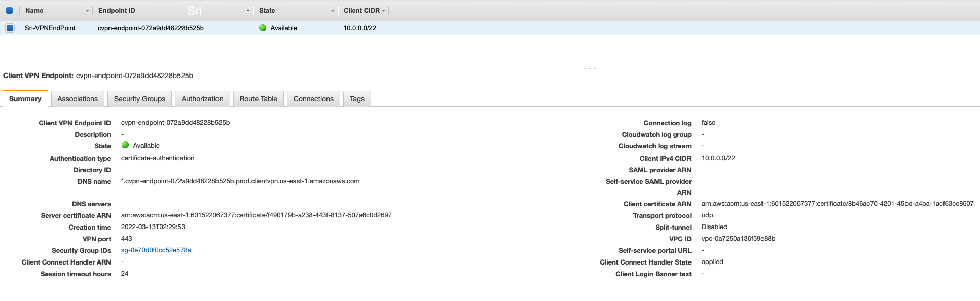This screenshot has height=301, width=980.
Task: Click the Transport protocol value udp
Action: coord(707,215)
